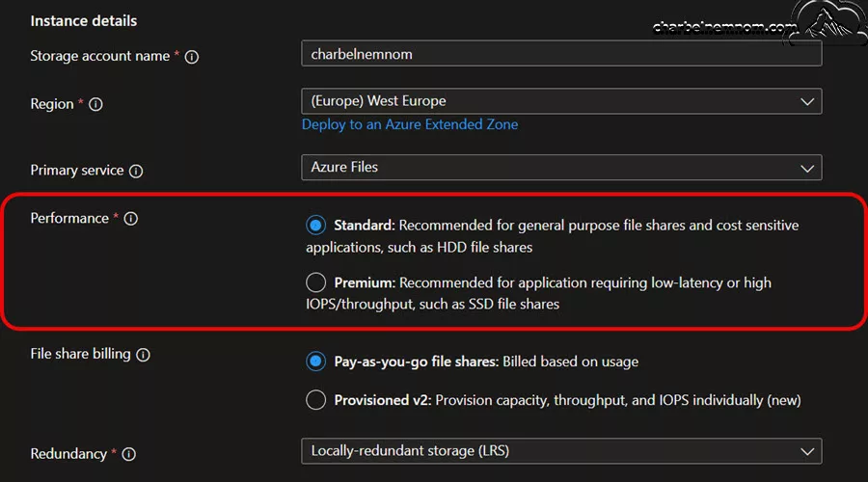Expand Primary service dropdown showing Azure Files
868x482 pixels.
pos(561,167)
